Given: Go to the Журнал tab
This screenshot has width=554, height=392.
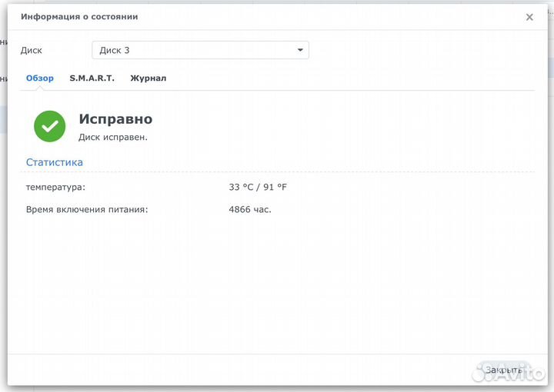Looking at the screenshot, I should (148, 78).
